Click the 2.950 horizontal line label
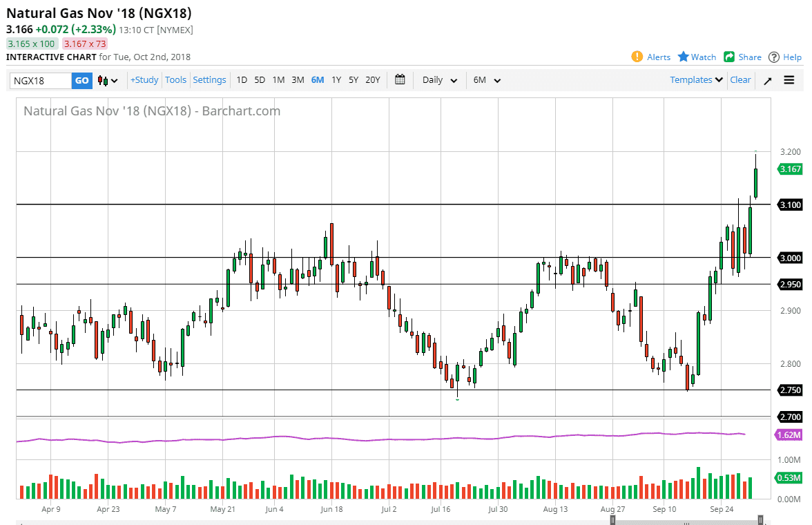The image size is (812, 525). (x=790, y=285)
